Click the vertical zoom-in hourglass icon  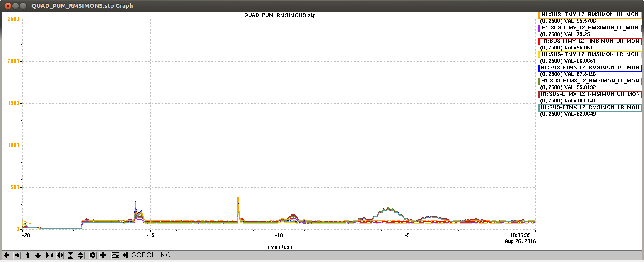click(x=70, y=255)
